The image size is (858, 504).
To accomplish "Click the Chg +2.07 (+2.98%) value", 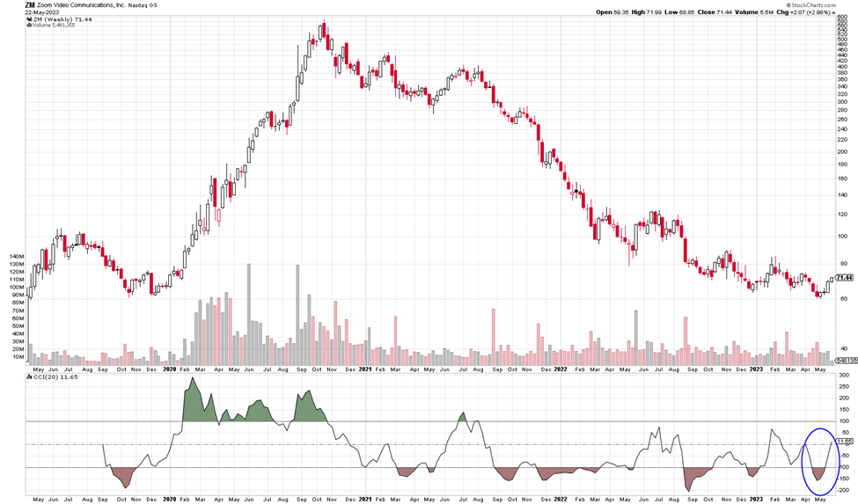I will [x=810, y=12].
